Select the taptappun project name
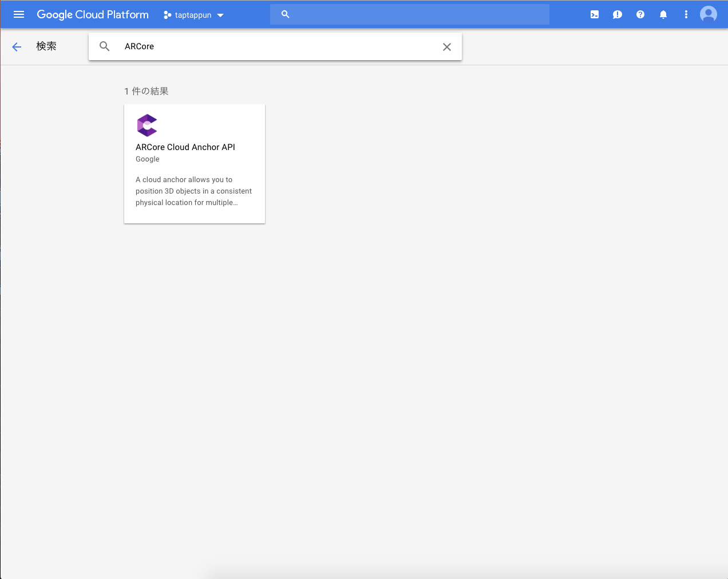 point(193,15)
